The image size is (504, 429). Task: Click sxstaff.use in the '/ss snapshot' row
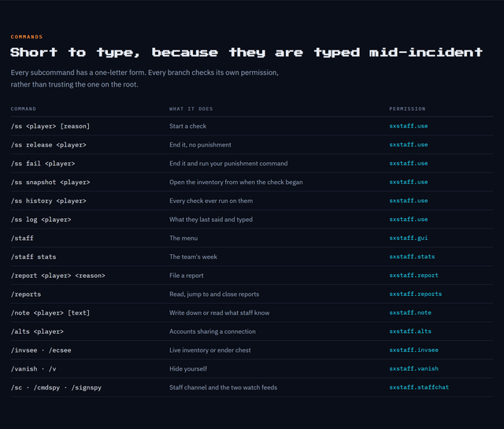coord(409,182)
